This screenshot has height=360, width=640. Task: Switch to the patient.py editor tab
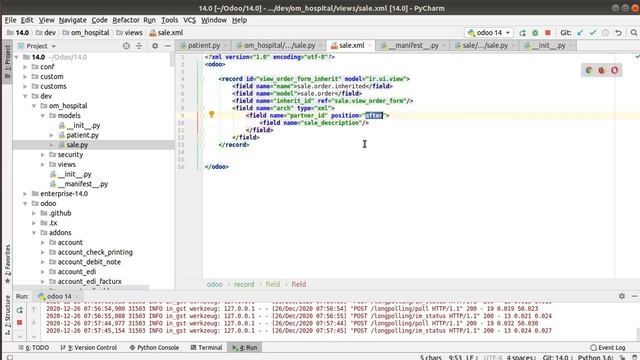point(204,45)
